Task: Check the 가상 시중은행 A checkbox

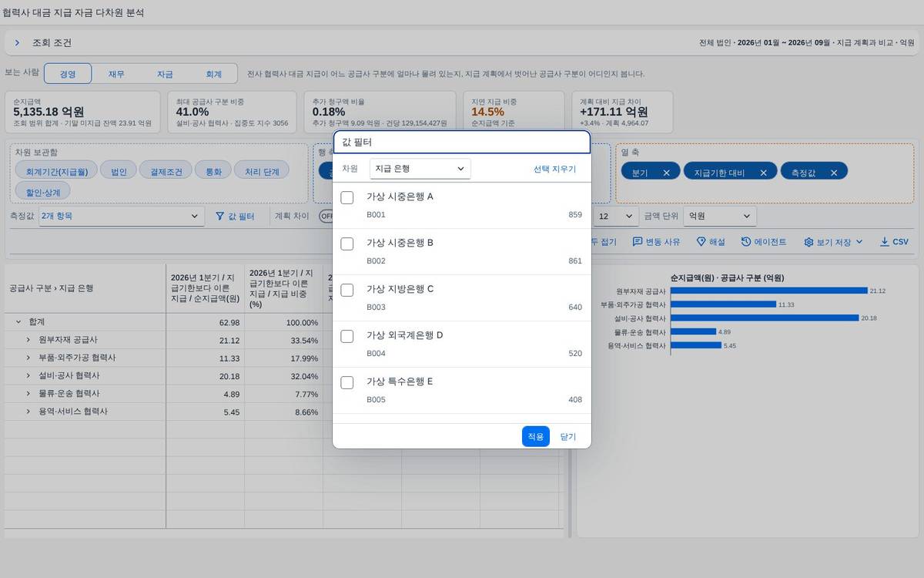Action: [347, 198]
